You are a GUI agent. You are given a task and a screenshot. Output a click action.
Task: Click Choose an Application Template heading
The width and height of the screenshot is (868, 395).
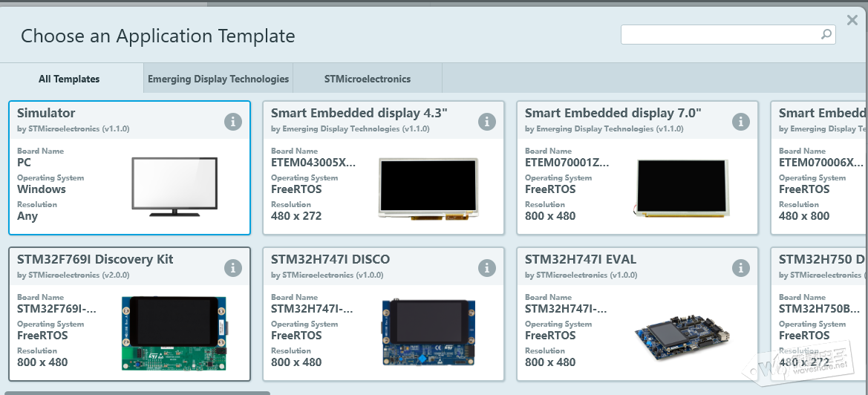coord(157,36)
